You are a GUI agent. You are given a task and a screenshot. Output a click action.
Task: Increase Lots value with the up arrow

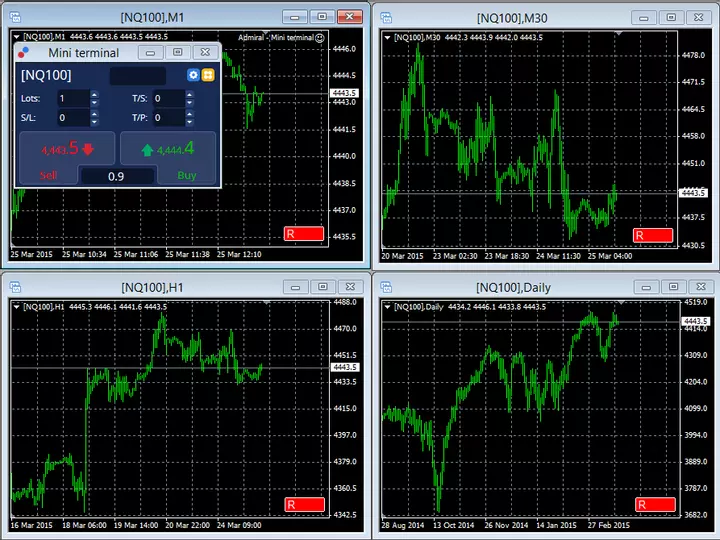tap(94, 95)
